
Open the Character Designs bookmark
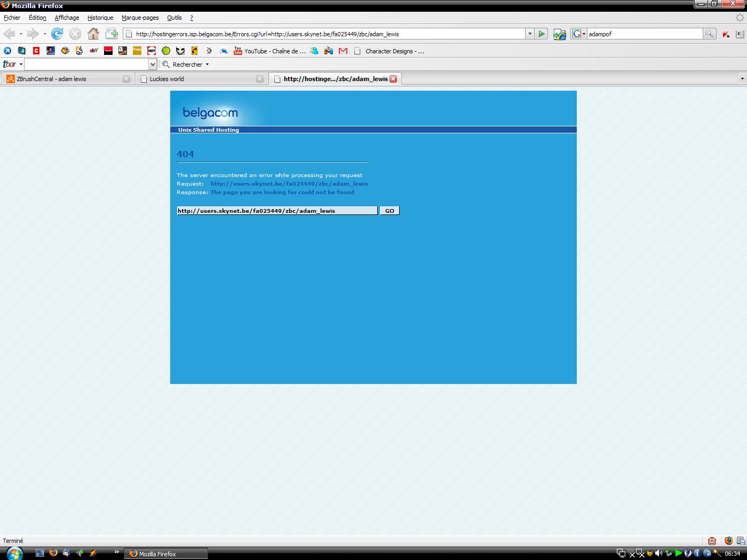tap(389, 51)
